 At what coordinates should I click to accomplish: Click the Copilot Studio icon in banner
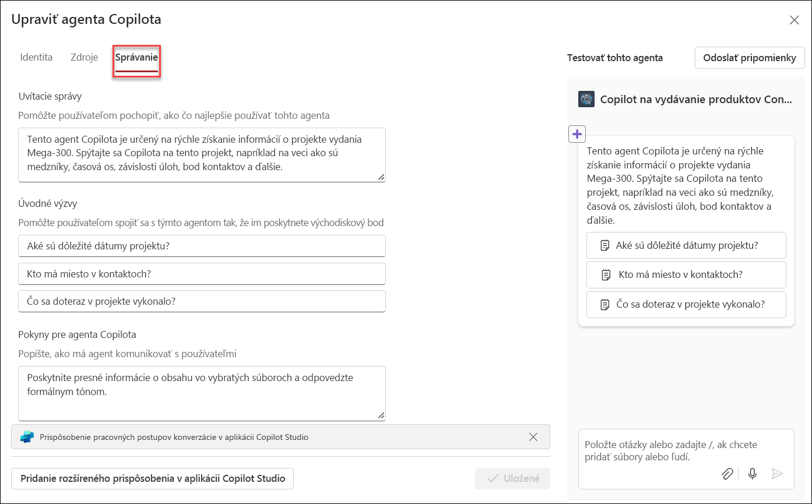click(x=27, y=437)
